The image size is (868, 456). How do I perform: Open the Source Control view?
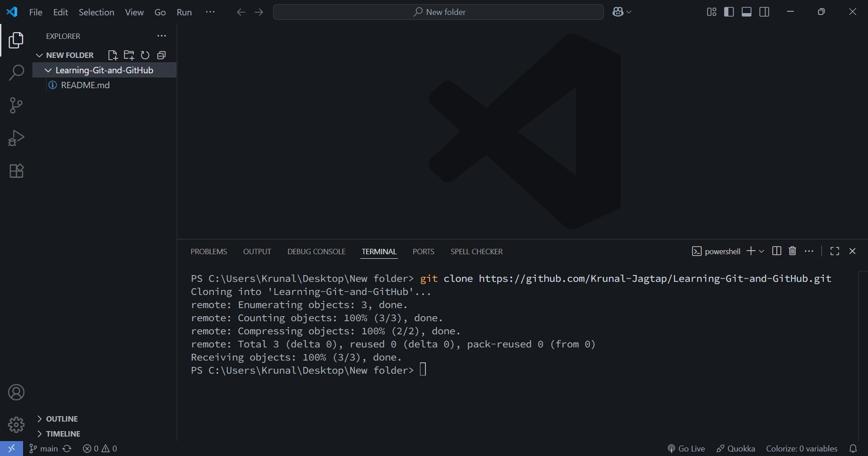pyautogui.click(x=16, y=105)
